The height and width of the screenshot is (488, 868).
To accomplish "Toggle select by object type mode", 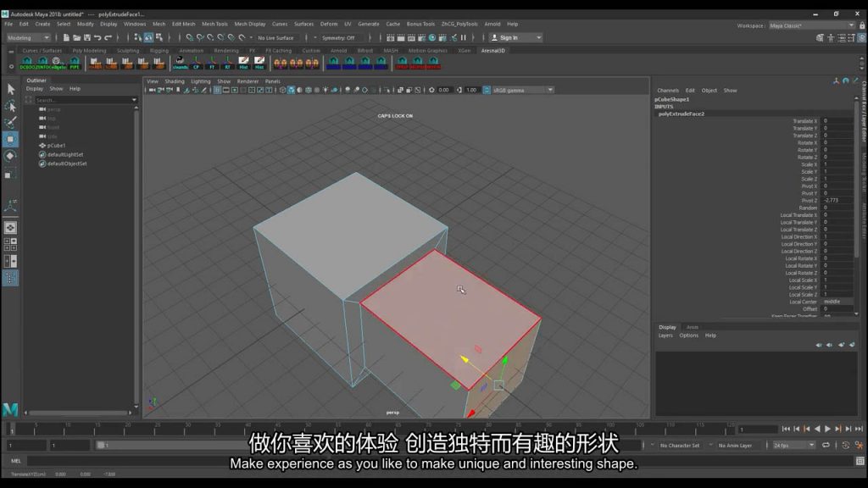I will click(x=148, y=37).
